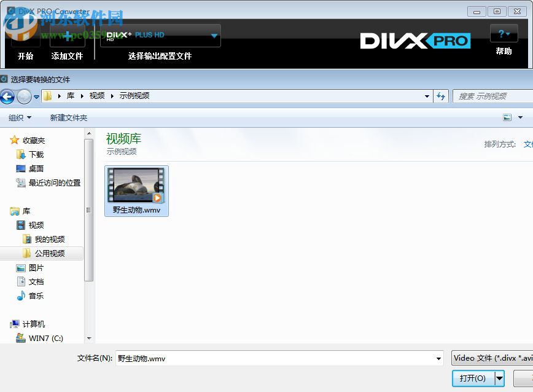Click the back navigation arrow
533x392 pixels.
[x=8, y=96]
